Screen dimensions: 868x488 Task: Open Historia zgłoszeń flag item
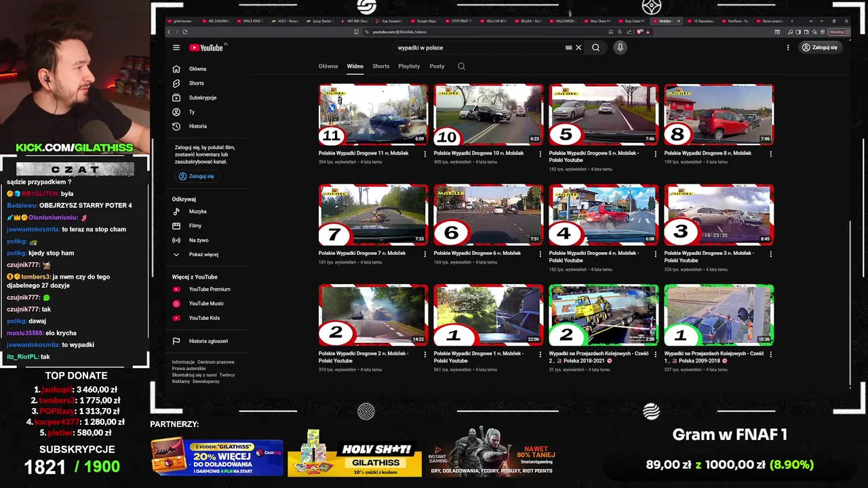point(208,341)
